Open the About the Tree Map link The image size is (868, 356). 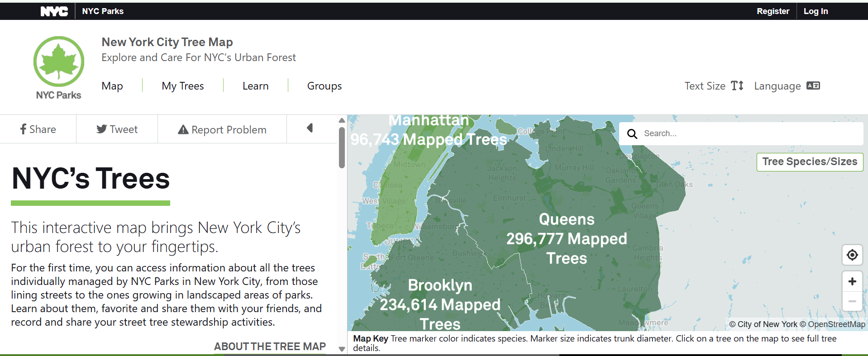pyautogui.click(x=270, y=347)
